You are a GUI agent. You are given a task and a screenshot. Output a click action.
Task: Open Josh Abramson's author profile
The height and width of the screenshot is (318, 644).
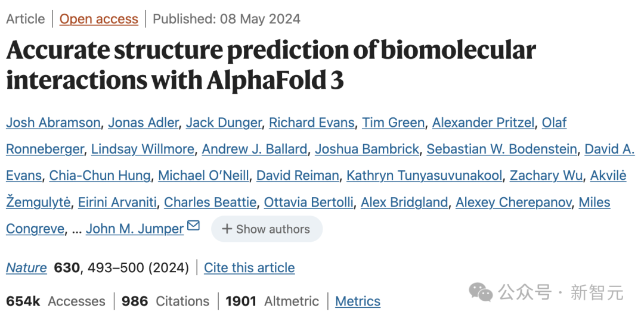click(53, 122)
